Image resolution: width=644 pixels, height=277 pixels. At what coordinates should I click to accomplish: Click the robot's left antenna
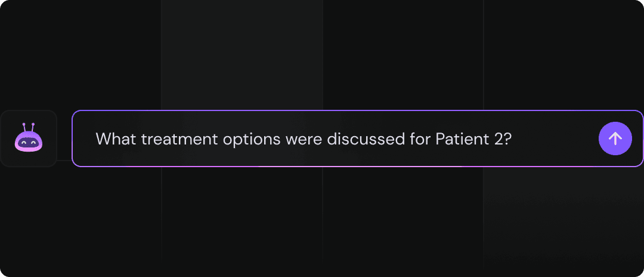[x=24, y=126]
